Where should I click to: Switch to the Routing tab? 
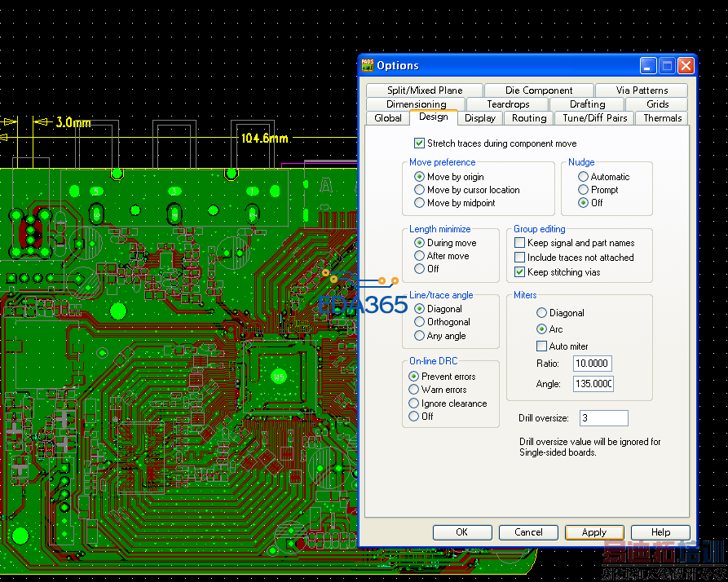click(529, 118)
